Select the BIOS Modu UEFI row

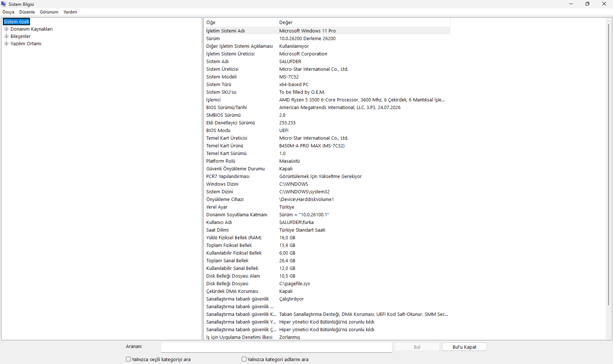coord(327,131)
